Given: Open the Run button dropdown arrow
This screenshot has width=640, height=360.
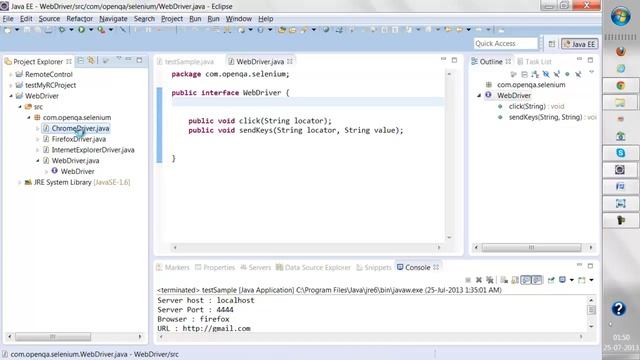Looking at the screenshot, I should (x=91, y=30).
